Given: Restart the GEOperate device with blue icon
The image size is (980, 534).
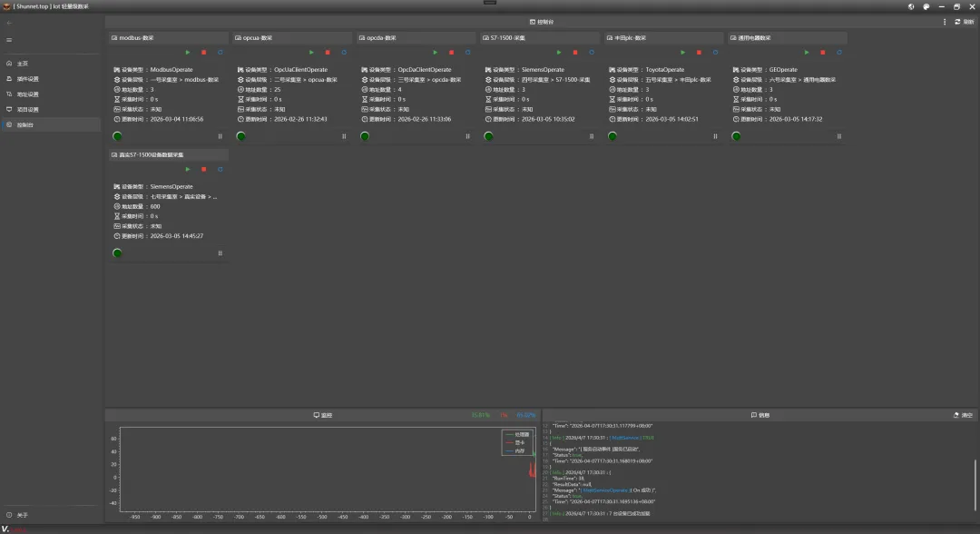Looking at the screenshot, I should coord(838,53).
